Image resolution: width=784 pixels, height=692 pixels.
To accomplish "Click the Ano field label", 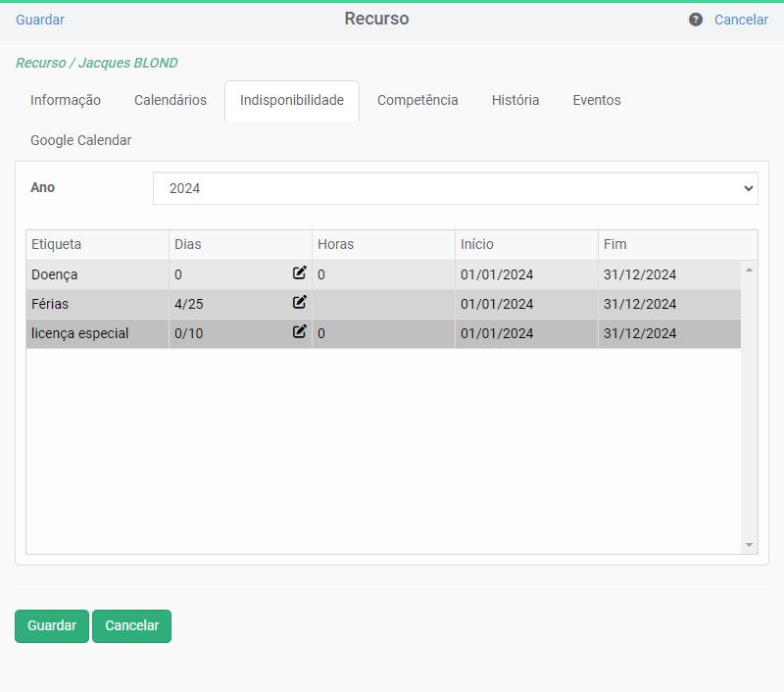I will click(x=42, y=187).
